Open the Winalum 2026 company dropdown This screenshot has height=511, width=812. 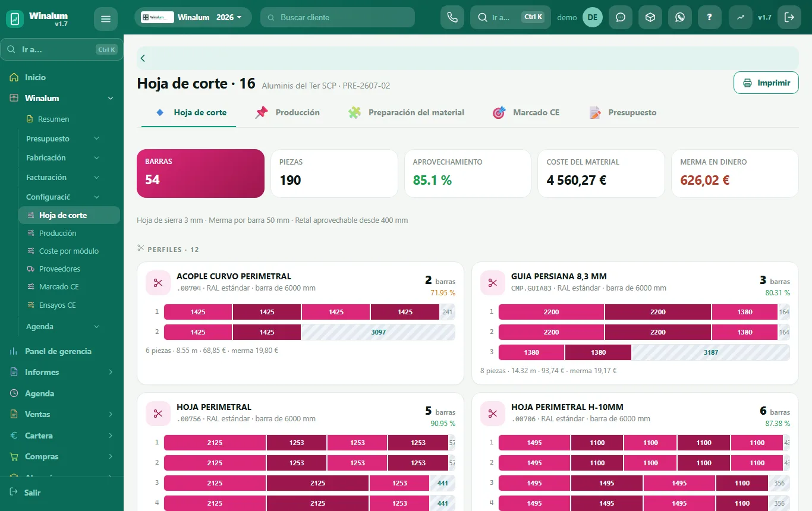193,17
